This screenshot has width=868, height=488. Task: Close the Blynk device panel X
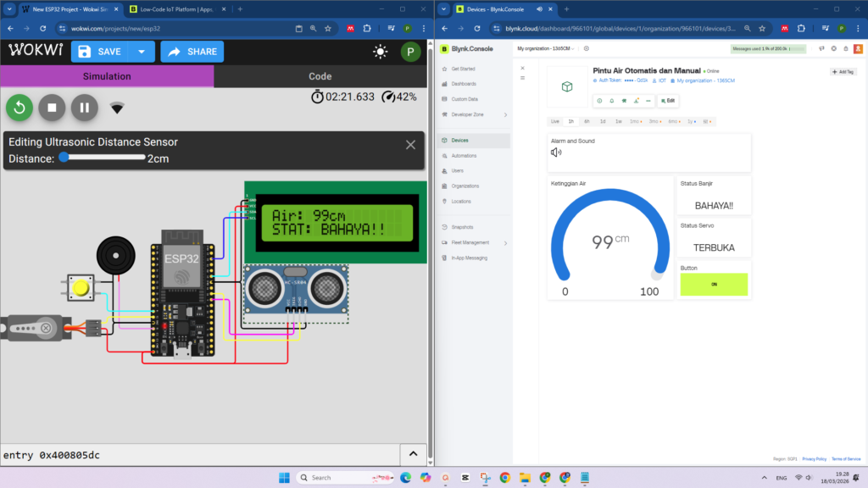click(x=522, y=68)
